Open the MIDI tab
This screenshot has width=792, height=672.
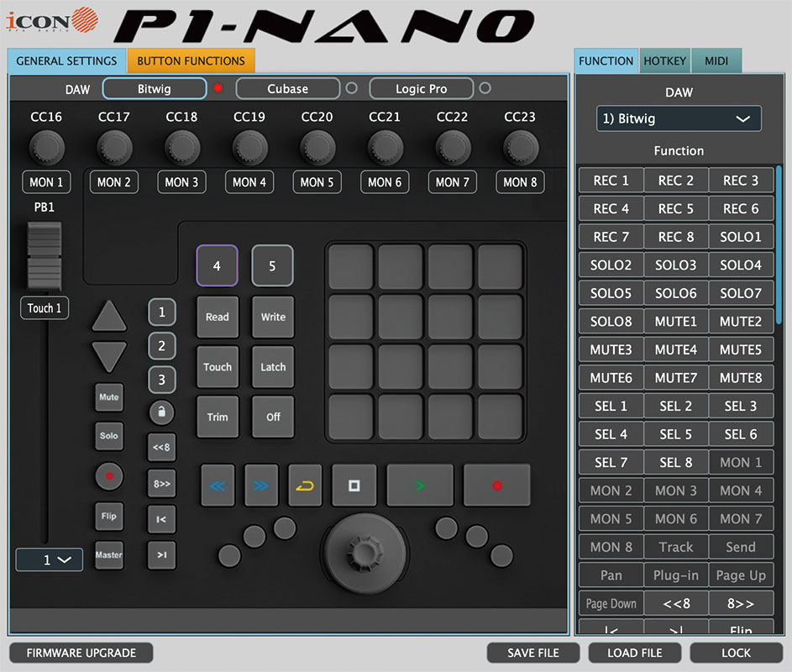(x=716, y=61)
